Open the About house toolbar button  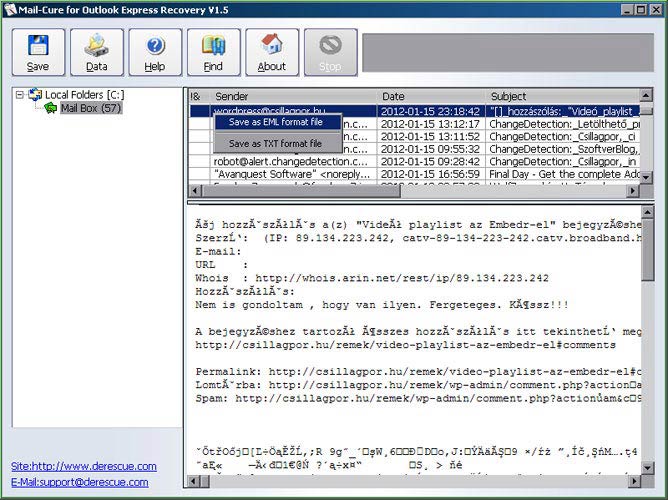pos(272,52)
